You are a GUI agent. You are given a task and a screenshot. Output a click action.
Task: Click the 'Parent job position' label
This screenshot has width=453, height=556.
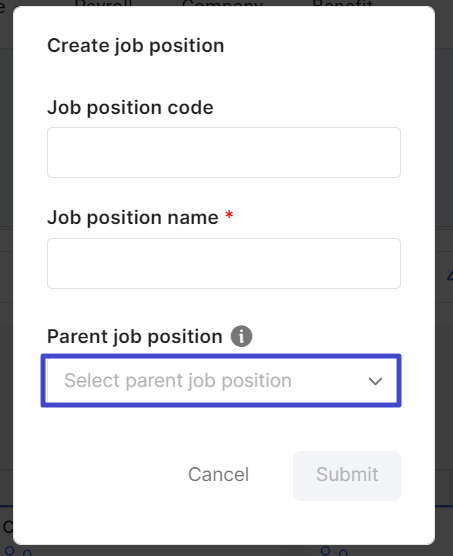(x=135, y=337)
